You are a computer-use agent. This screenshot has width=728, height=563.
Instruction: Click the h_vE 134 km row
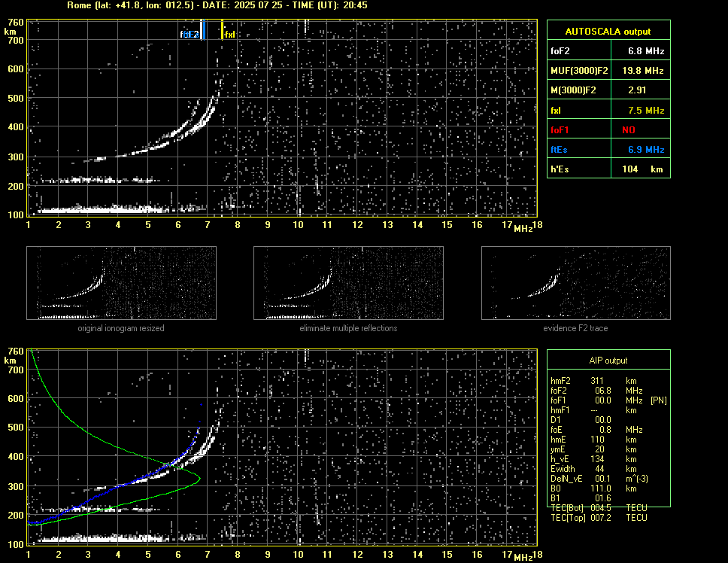(593, 459)
